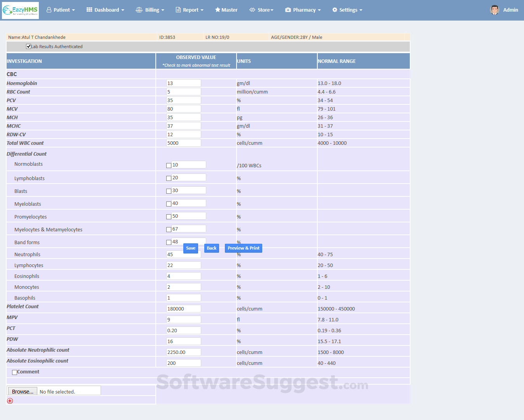Open the Report dropdown menu
This screenshot has height=420, width=524.
[190, 10]
